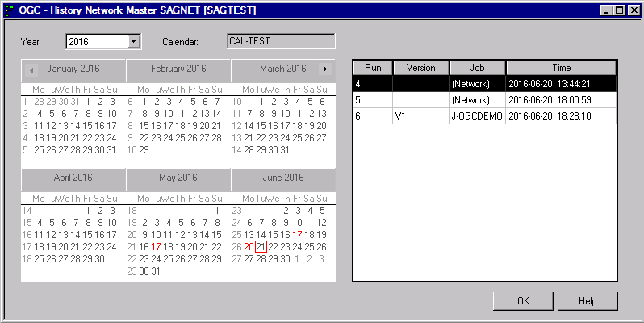Click the June 2016 month header
Image resolution: width=644 pixels, height=323 pixels.
(x=283, y=178)
